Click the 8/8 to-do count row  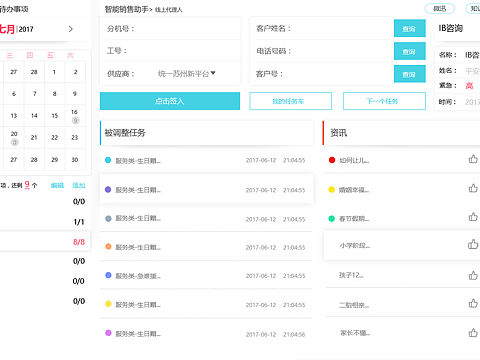pos(45,242)
